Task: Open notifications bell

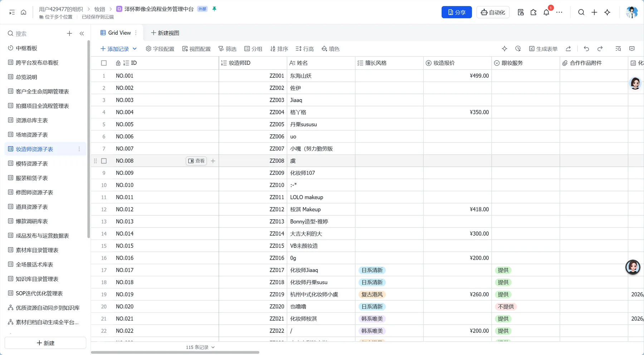Action: click(546, 12)
